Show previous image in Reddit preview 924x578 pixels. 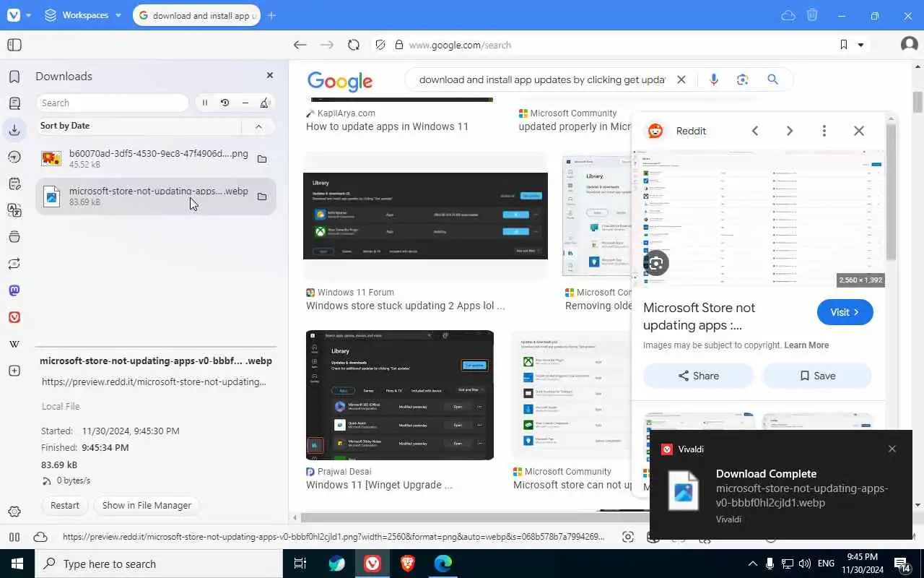(755, 131)
